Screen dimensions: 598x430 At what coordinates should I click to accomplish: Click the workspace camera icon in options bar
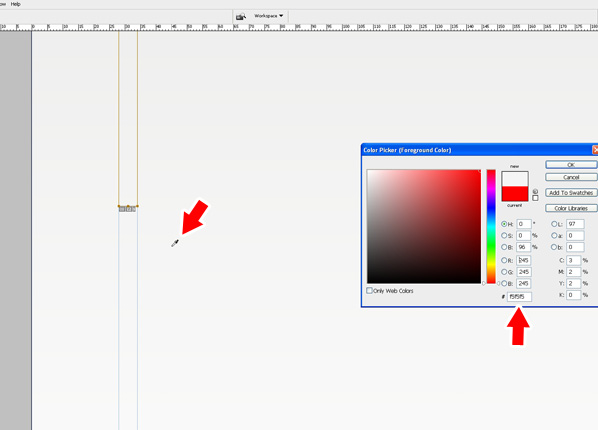tap(241, 16)
